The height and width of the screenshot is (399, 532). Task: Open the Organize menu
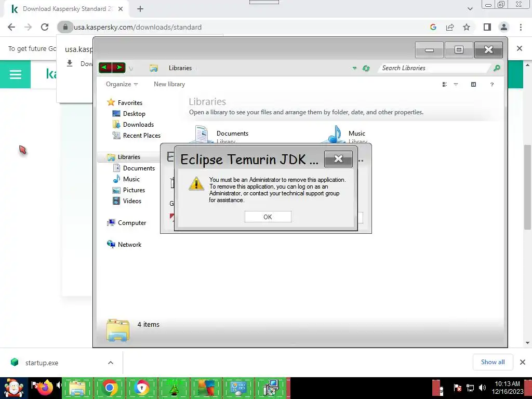122,84
